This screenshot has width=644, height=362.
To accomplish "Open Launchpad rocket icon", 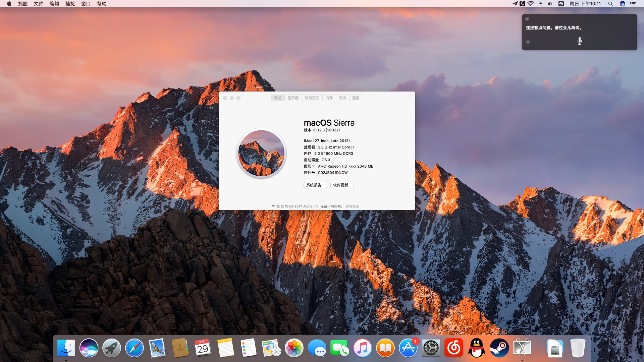I will tap(112, 348).
